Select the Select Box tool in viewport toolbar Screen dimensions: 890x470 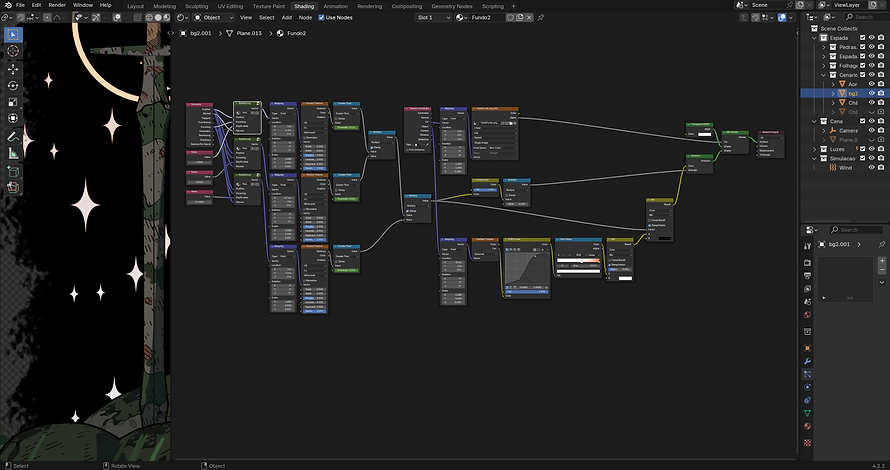click(x=13, y=35)
